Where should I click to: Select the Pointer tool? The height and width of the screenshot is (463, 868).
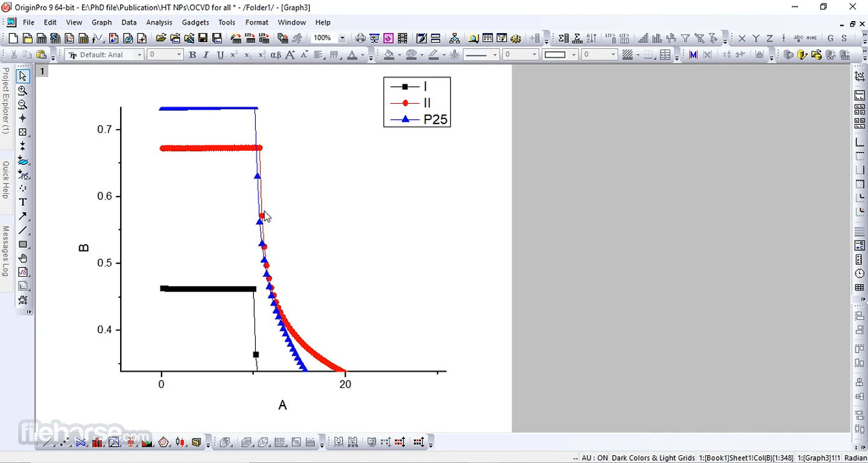(23, 77)
